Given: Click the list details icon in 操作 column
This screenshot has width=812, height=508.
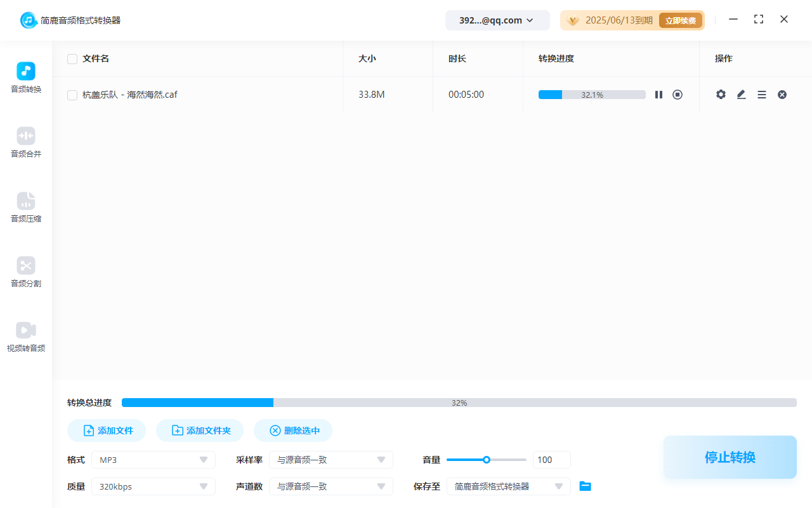Looking at the screenshot, I should (x=762, y=95).
